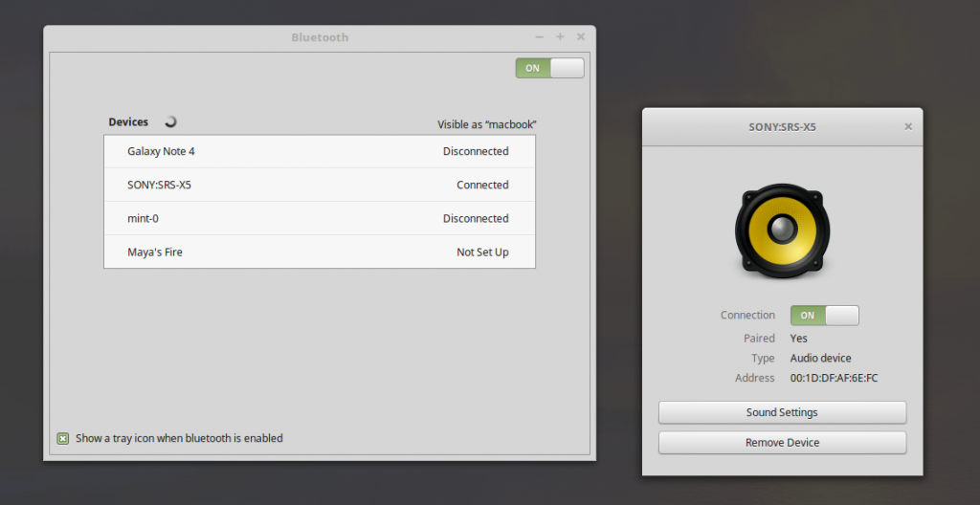Minimize the Bluetooth window

(540, 37)
